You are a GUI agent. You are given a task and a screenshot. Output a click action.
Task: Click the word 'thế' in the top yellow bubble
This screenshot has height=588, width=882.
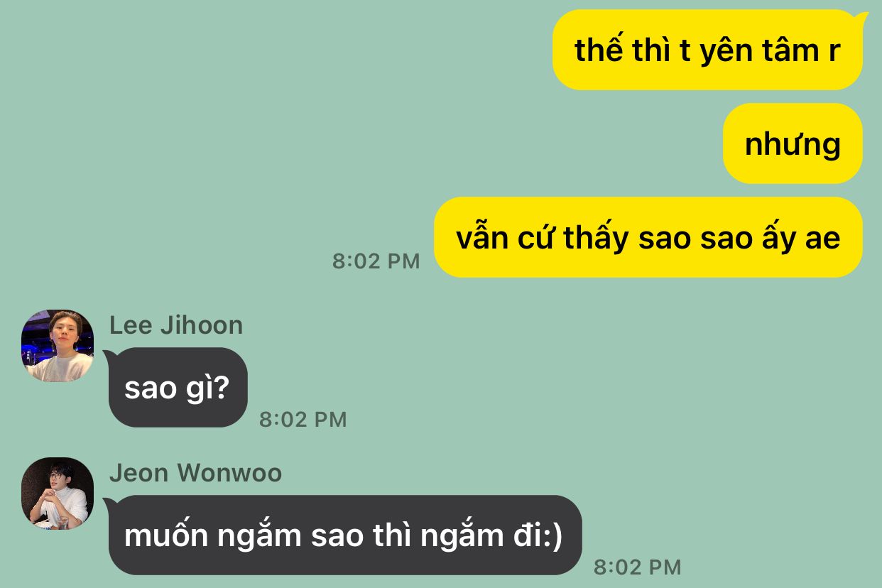click(x=599, y=49)
